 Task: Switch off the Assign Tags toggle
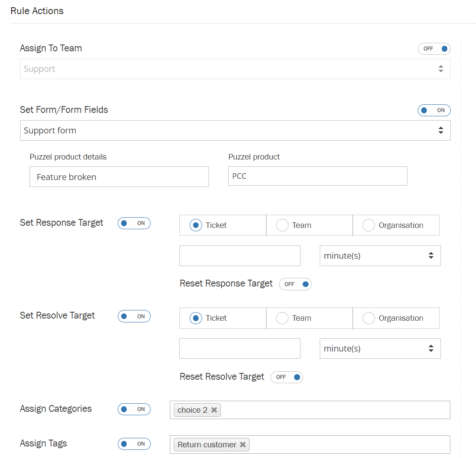pyautogui.click(x=134, y=444)
